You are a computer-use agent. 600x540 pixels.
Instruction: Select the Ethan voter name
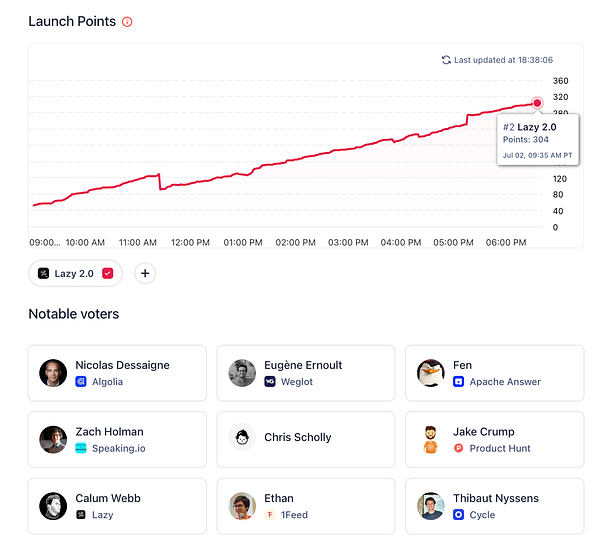(x=279, y=498)
